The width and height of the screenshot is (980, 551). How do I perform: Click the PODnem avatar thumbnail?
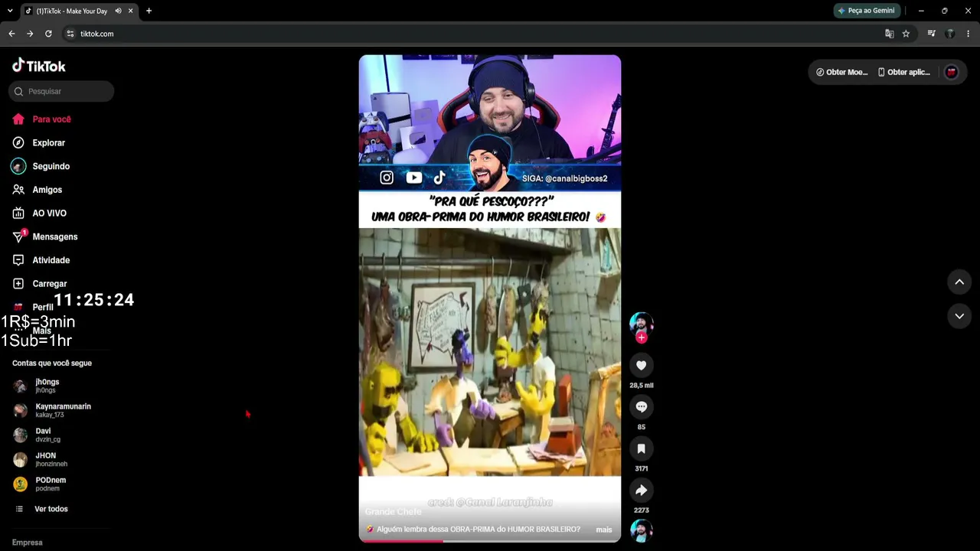[20, 484]
